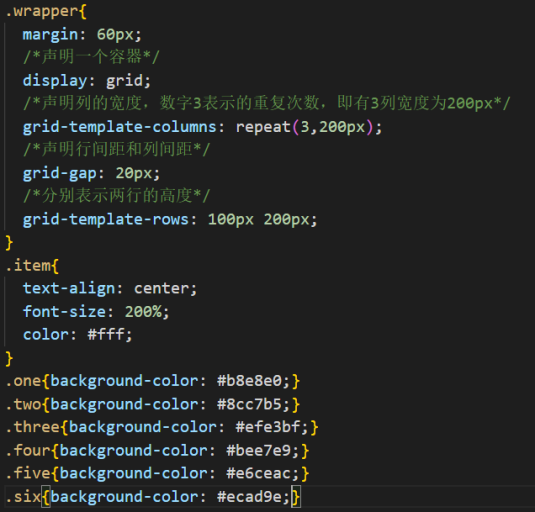This screenshot has height=512, width=535.
Task: Click the grid-template-rows property
Action: [x=105, y=220]
